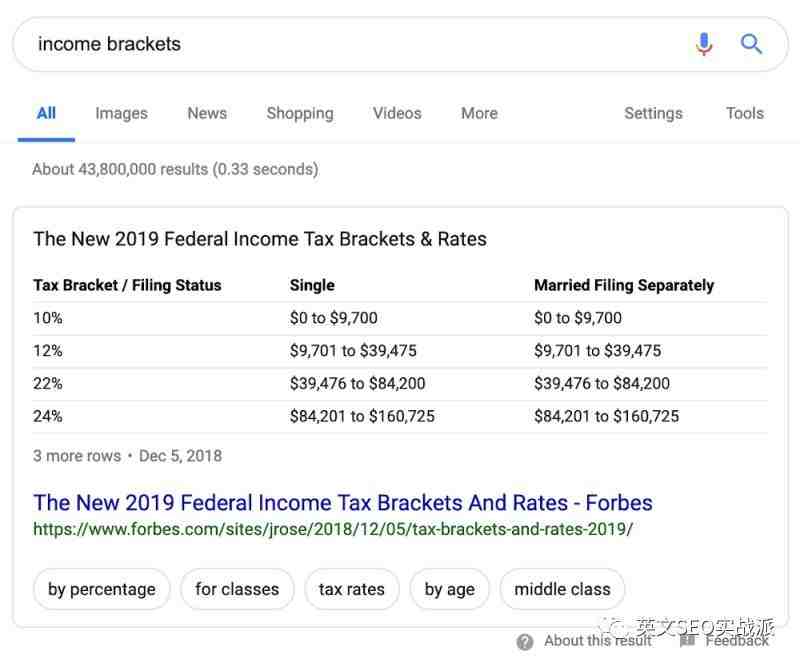Select the Shopping tab
The image size is (800, 662).
coord(299,113)
